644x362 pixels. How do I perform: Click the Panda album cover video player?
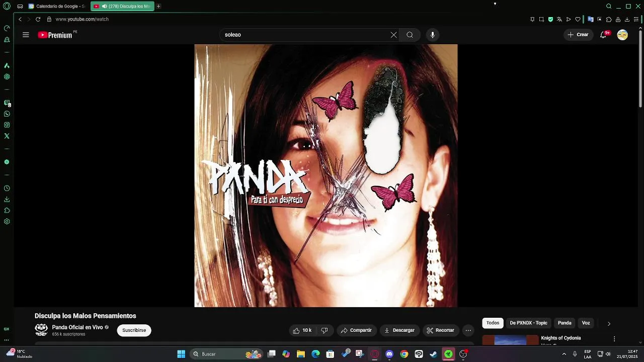click(326, 175)
